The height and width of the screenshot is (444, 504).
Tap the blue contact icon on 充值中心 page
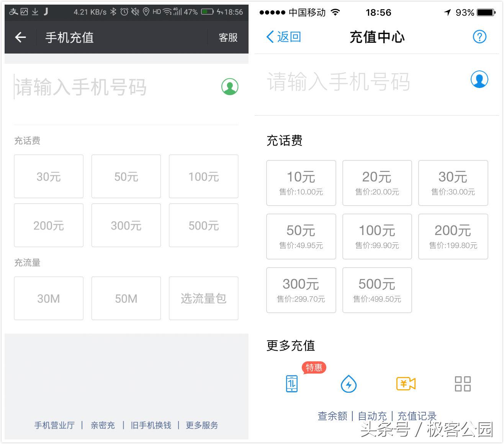point(479,80)
